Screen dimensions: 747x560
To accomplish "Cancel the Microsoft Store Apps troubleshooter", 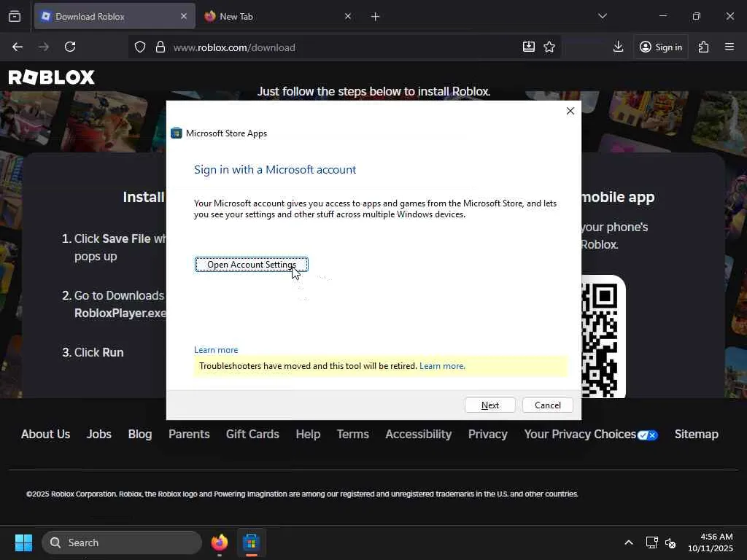I will pos(548,405).
